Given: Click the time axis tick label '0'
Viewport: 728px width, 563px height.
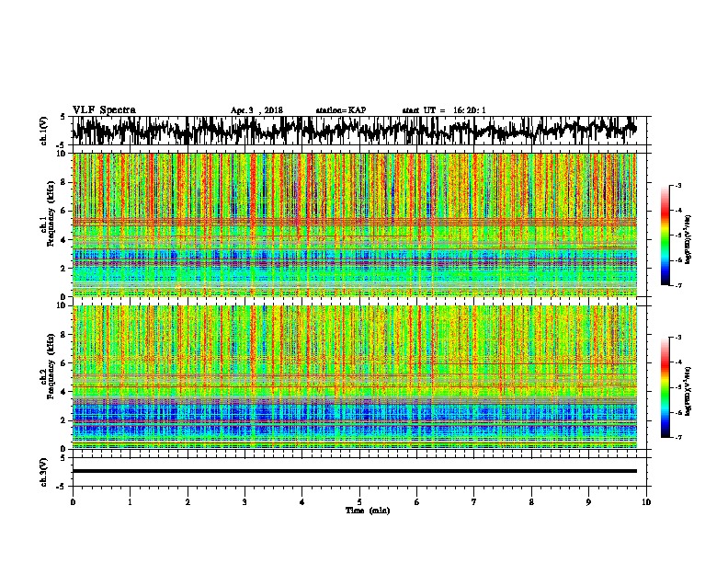Looking at the screenshot, I should point(73,502).
